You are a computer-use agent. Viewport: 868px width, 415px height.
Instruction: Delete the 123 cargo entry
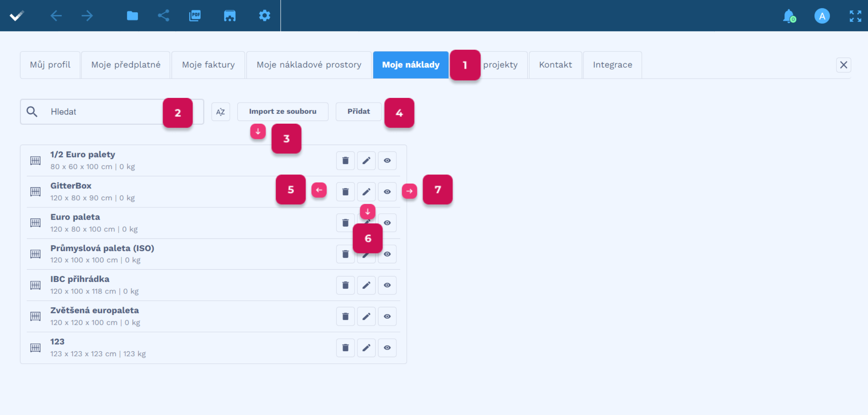coord(345,348)
